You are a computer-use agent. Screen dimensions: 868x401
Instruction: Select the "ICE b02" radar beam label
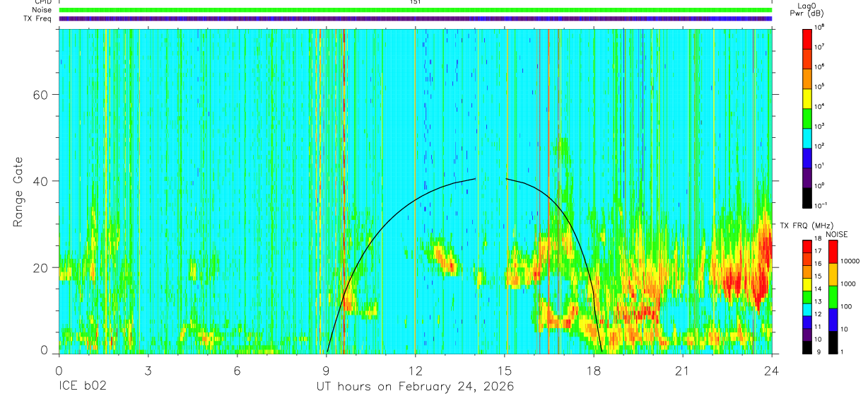click(x=82, y=387)
